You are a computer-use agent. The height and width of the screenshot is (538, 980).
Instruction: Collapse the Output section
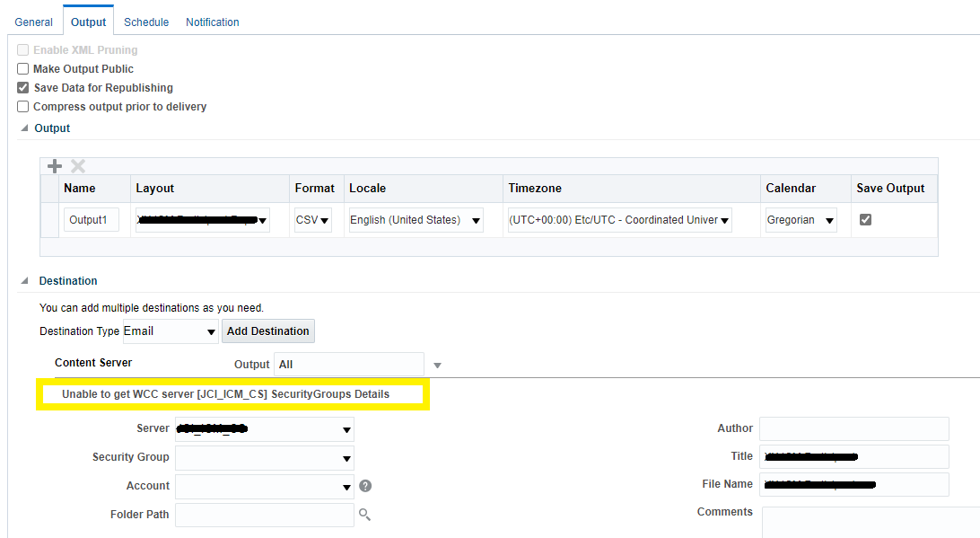(x=24, y=128)
